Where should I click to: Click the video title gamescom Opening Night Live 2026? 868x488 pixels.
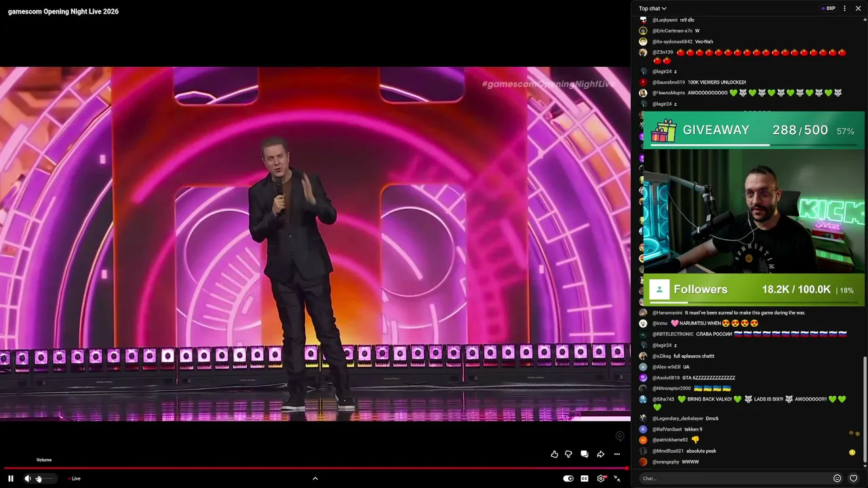[x=63, y=12]
